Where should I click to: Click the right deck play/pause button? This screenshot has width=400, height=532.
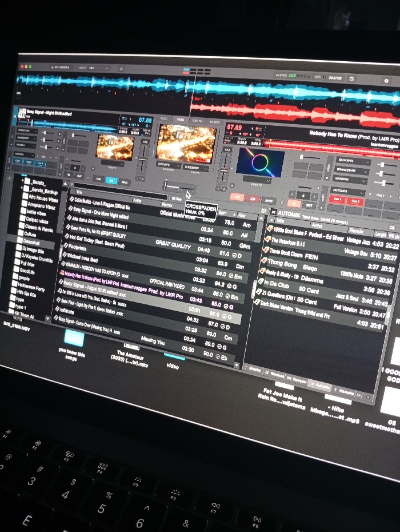pyautogui.click(x=252, y=198)
